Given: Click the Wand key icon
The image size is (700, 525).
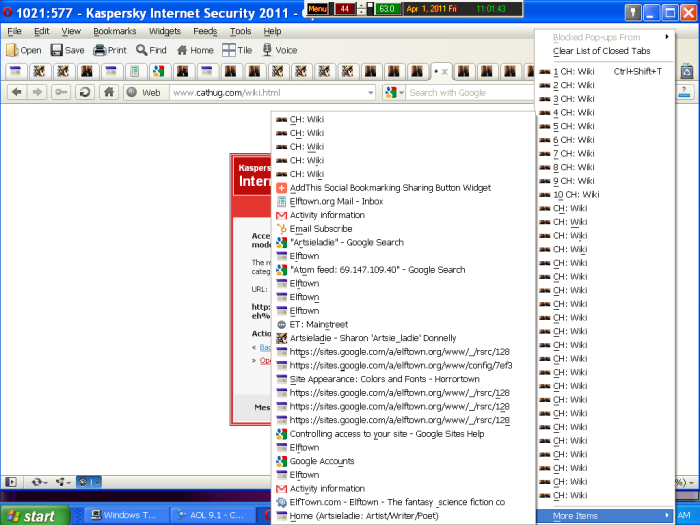Looking at the screenshot, I should [x=61, y=92].
